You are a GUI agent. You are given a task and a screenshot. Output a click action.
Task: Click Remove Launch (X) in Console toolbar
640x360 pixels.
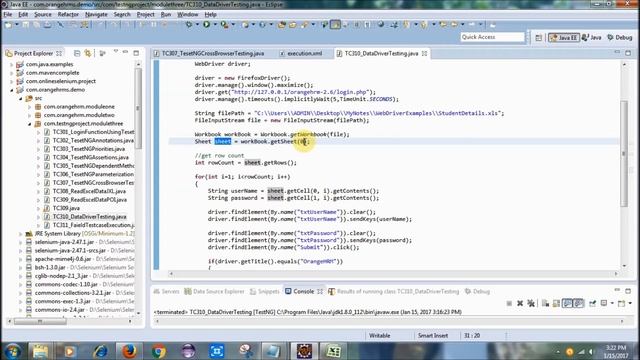[x=520, y=303]
